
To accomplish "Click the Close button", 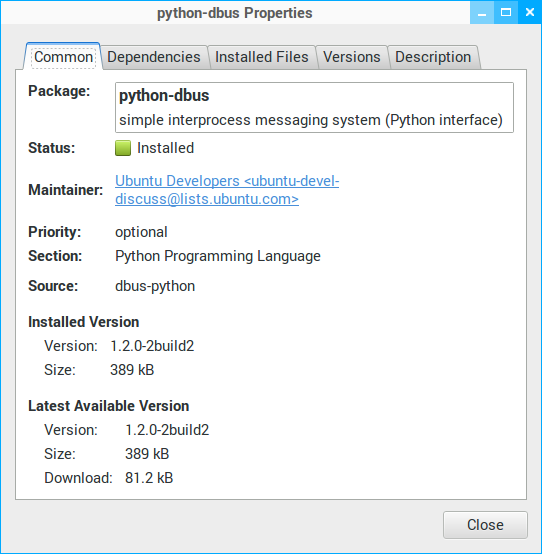I will click(x=485, y=525).
